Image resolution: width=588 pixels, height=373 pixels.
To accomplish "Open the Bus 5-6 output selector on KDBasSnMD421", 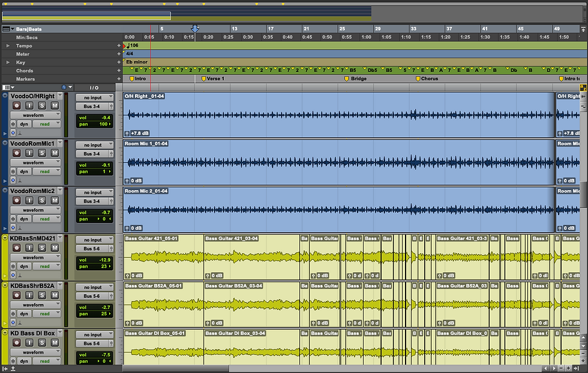I will (92, 248).
